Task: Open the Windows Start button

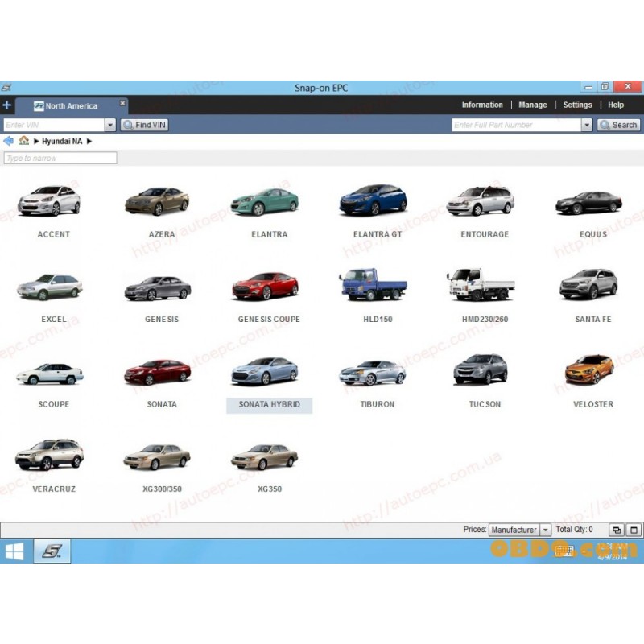Action: pos(14,551)
